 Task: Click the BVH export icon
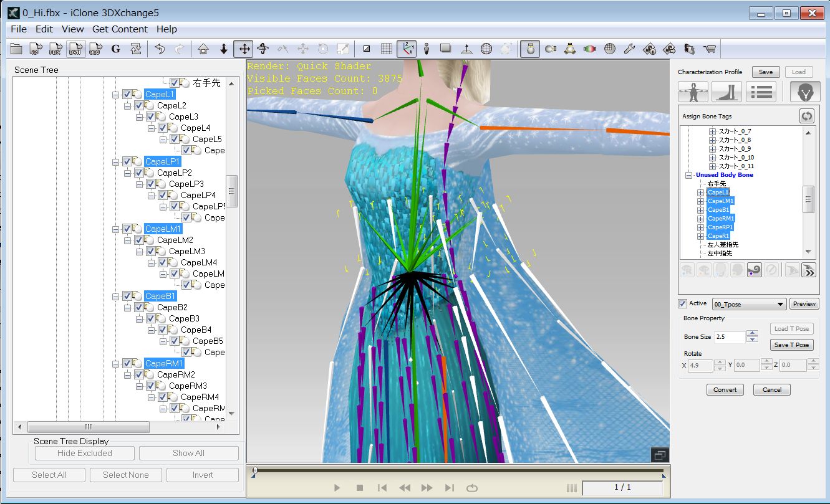click(x=76, y=49)
